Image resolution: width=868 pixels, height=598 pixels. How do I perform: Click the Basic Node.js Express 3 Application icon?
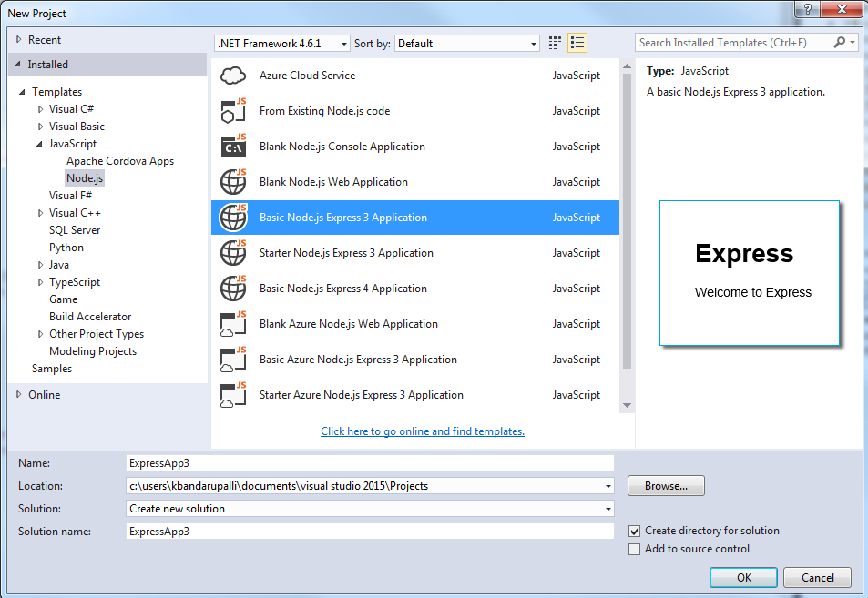pyautogui.click(x=233, y=217)
